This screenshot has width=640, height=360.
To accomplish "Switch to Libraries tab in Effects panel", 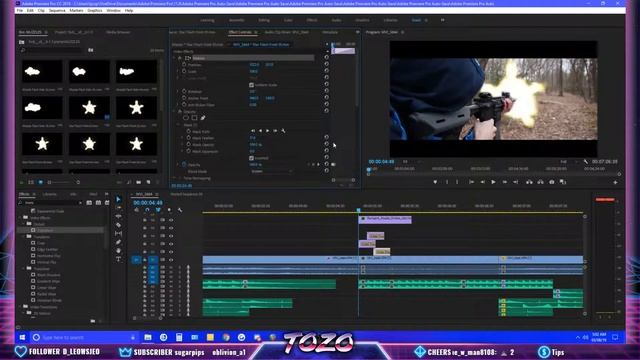I will coord(50,194).
